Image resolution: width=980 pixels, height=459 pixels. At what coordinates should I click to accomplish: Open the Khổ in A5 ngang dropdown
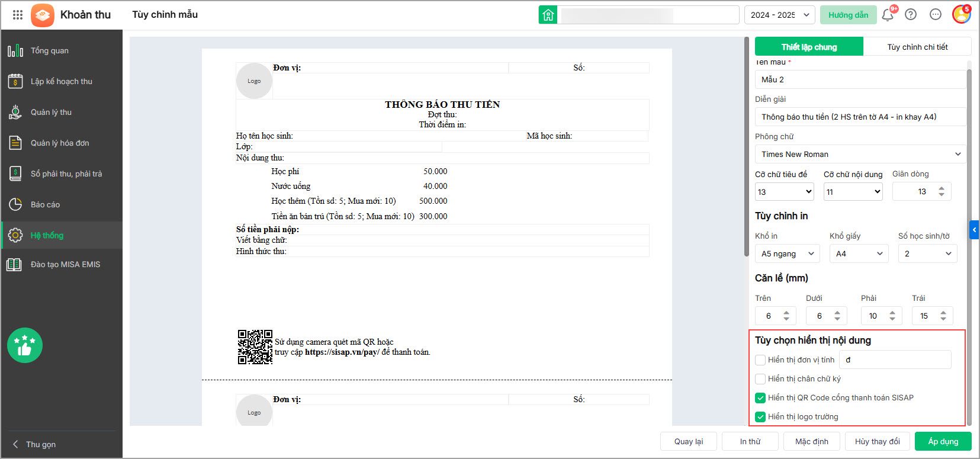[x=788, y=253]
